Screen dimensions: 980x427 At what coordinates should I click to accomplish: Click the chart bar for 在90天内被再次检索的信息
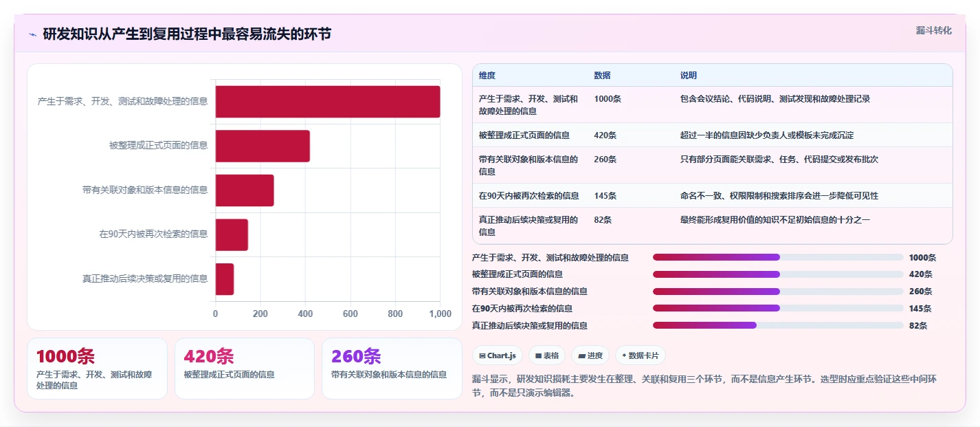232,234
